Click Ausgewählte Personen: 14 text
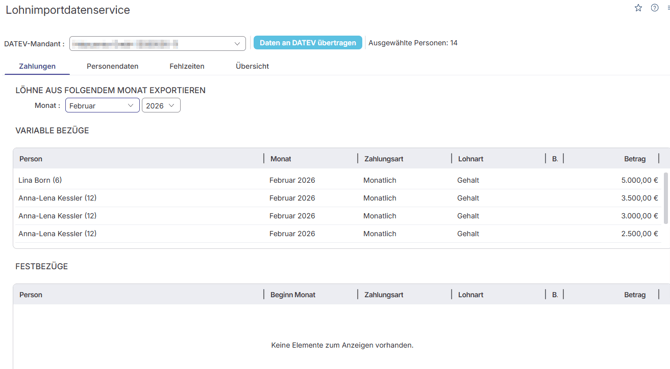 413,43
